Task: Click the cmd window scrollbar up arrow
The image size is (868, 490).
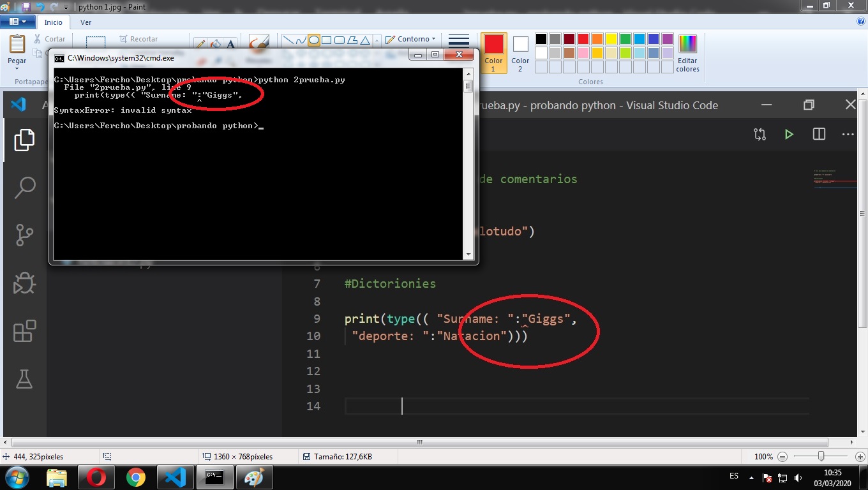Action: coord(468,74)
